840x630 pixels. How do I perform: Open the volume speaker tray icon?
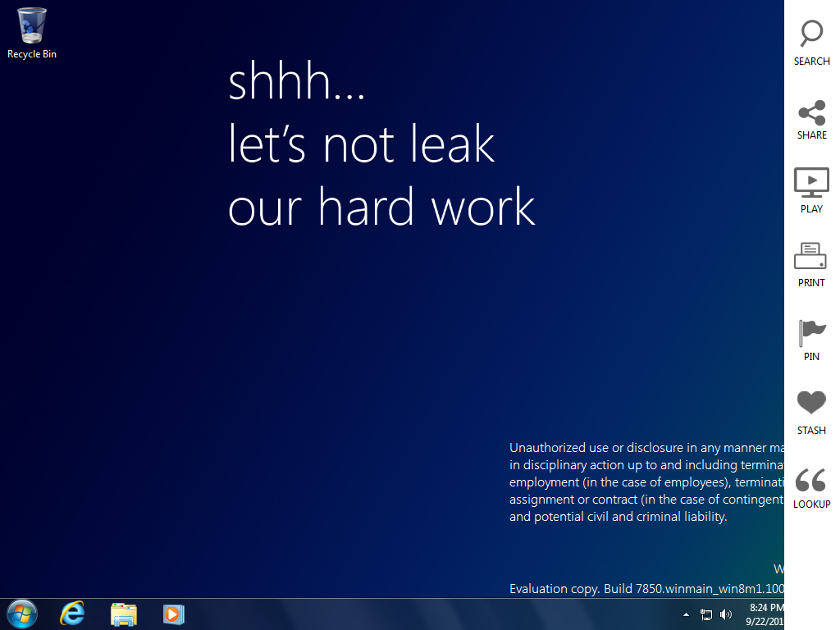coord(726,614)
